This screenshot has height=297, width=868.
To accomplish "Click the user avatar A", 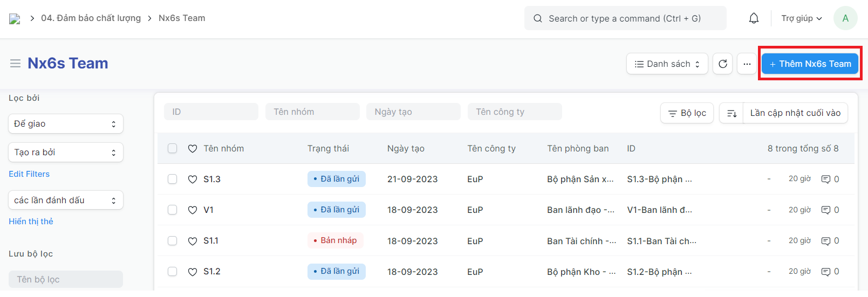I will (845, 18).
